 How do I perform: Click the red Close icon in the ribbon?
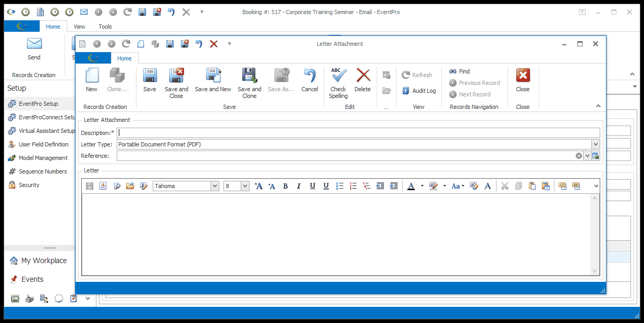(523, 76)
